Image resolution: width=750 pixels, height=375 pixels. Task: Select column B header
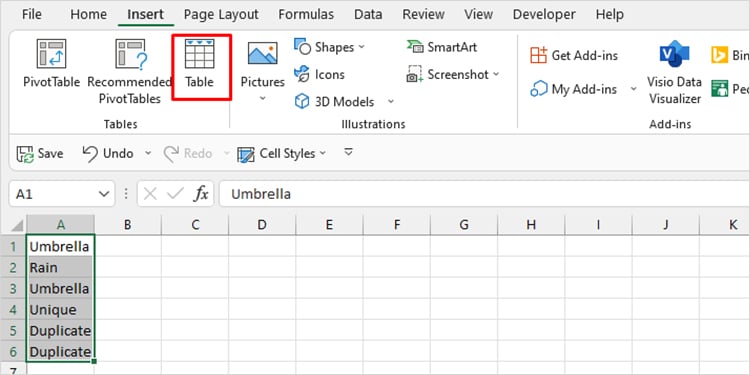(x=127, y=225)
